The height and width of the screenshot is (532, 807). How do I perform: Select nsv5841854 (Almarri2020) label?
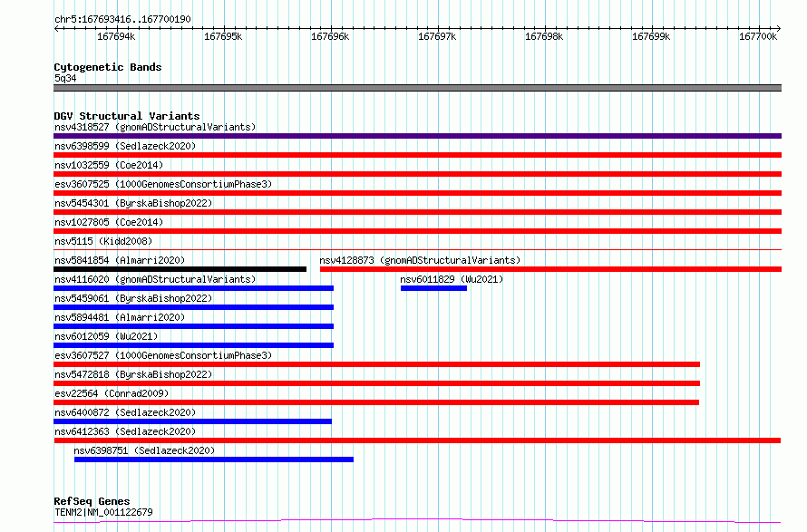pos(120,260)
